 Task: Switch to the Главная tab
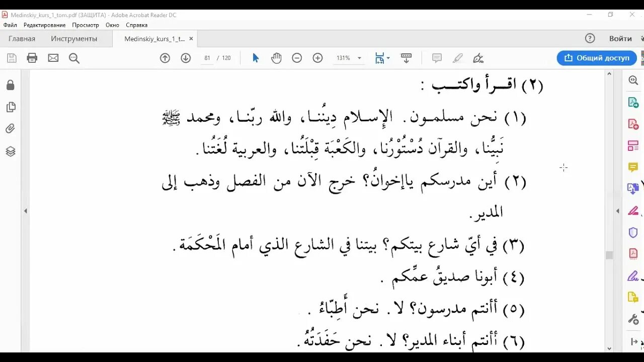(22, 39)
